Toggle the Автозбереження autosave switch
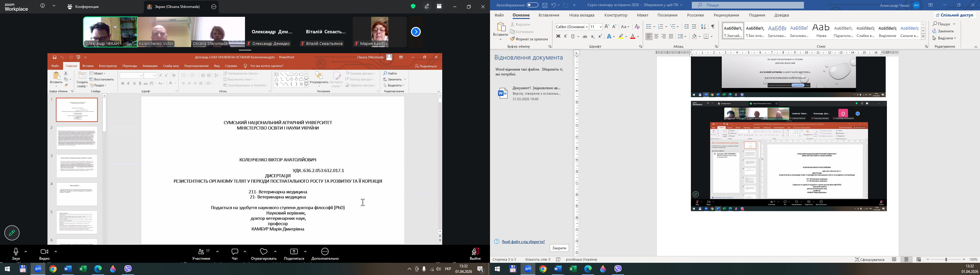The width and height of the screenshot is (980, 275). point(532,5)
